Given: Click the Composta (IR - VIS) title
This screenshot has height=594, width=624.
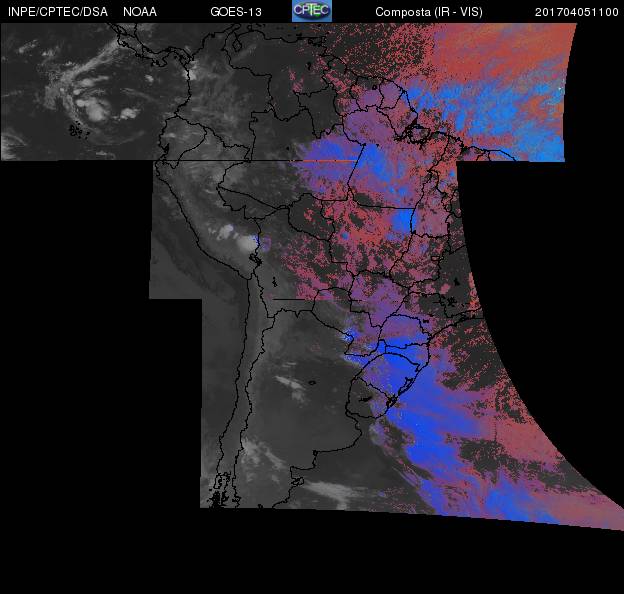Looking at the screenshot, I should tap(429, 12).
